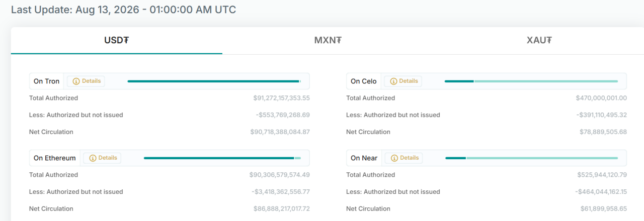644x221 pixels.
Task: Select the XAU₮ tab
Action: click(x=539, y=41)
